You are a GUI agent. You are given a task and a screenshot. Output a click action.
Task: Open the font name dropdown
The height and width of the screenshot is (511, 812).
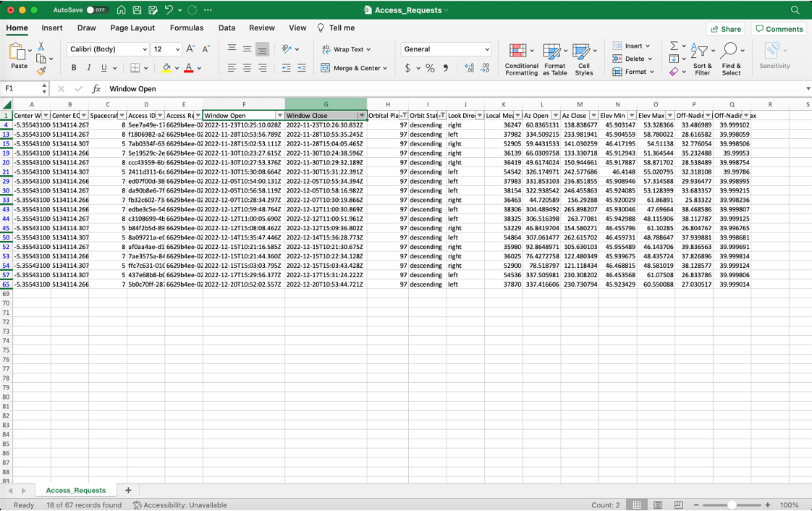(x=145, y=49)
